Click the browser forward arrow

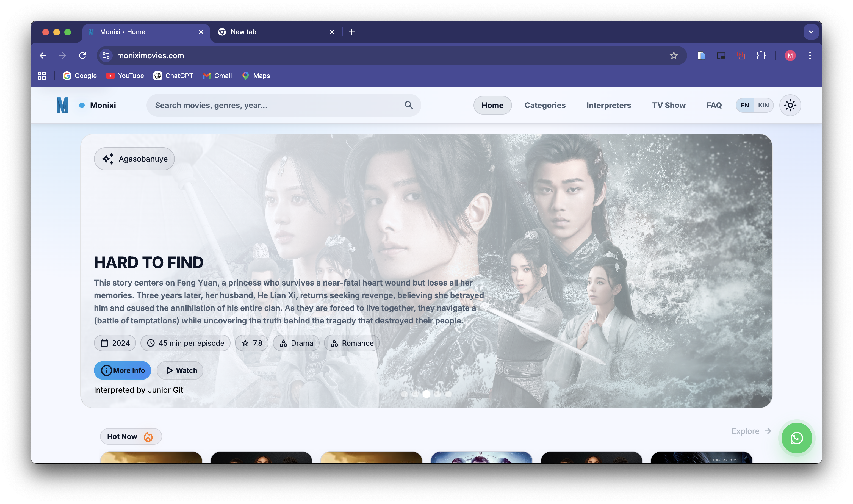pyautogui.click(x=62, y=55)
